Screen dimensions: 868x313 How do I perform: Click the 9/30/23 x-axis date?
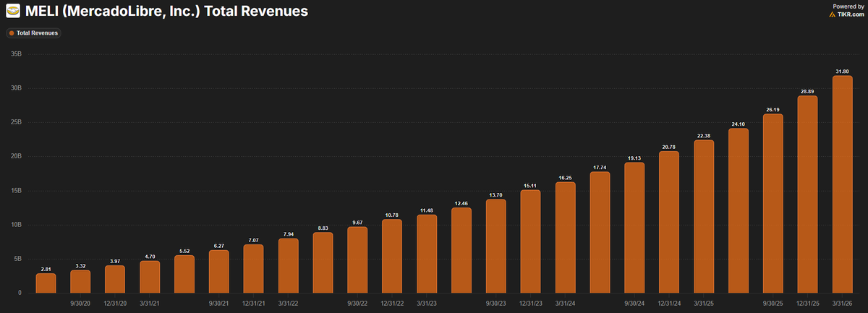tap(496, 304)
